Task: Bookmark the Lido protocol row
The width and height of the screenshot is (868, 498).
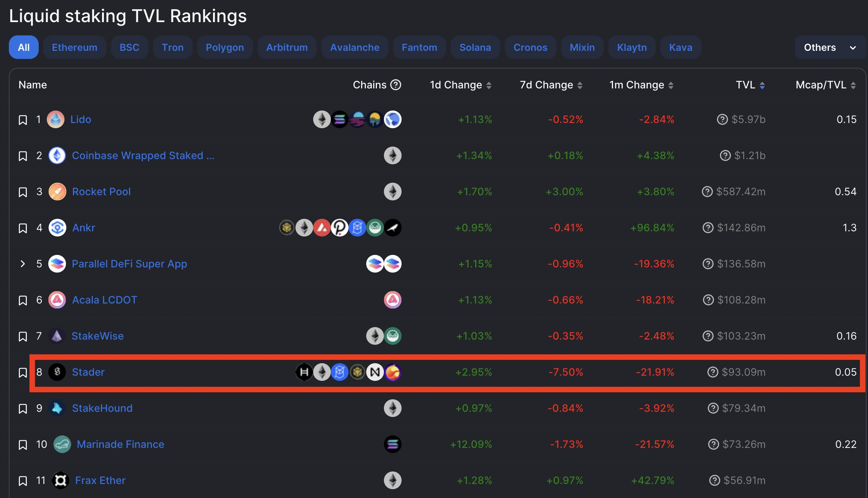Action: [x=23, y=120]
